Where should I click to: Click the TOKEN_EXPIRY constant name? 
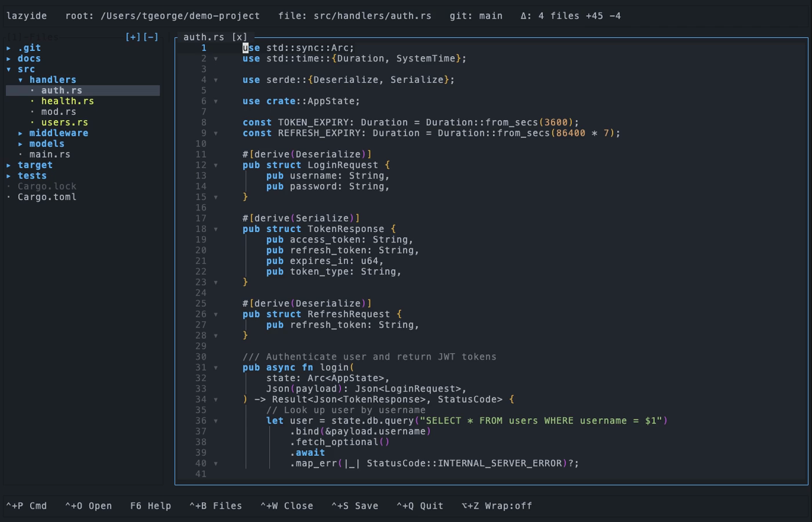313,122
